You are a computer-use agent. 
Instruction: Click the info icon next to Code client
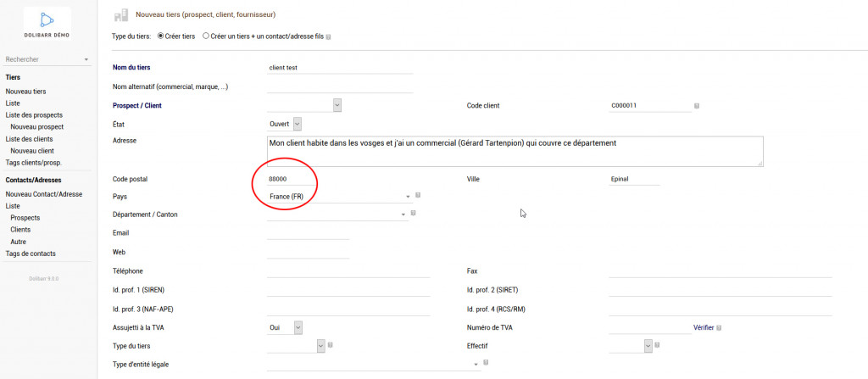click(697, 106)
